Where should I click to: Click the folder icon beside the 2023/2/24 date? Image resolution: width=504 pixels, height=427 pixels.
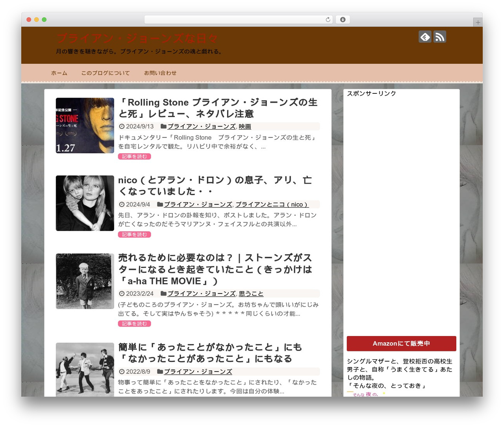pos(163,293)
